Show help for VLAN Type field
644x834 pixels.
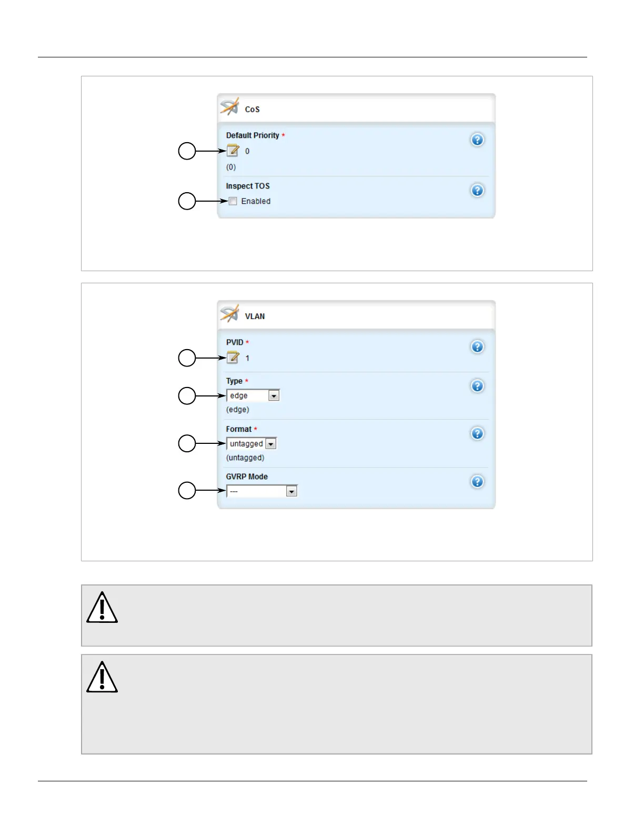(477, 386)
